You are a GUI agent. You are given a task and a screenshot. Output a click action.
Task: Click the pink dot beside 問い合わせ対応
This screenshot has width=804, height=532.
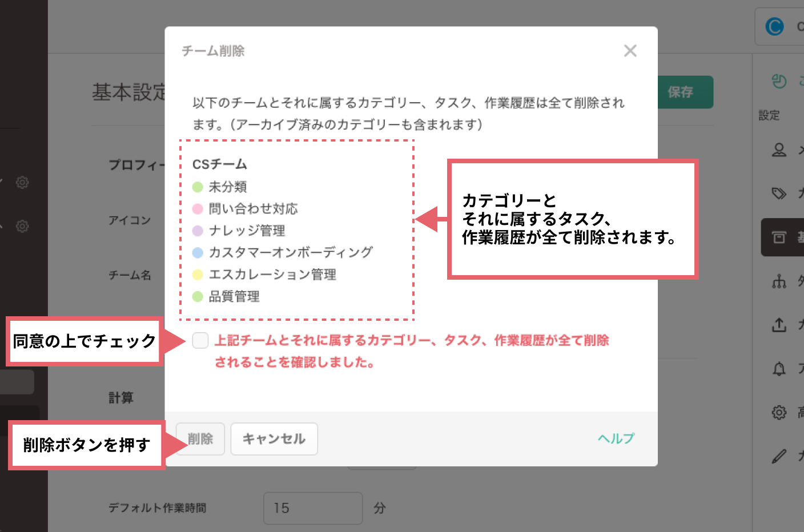[x=198, y=209]
